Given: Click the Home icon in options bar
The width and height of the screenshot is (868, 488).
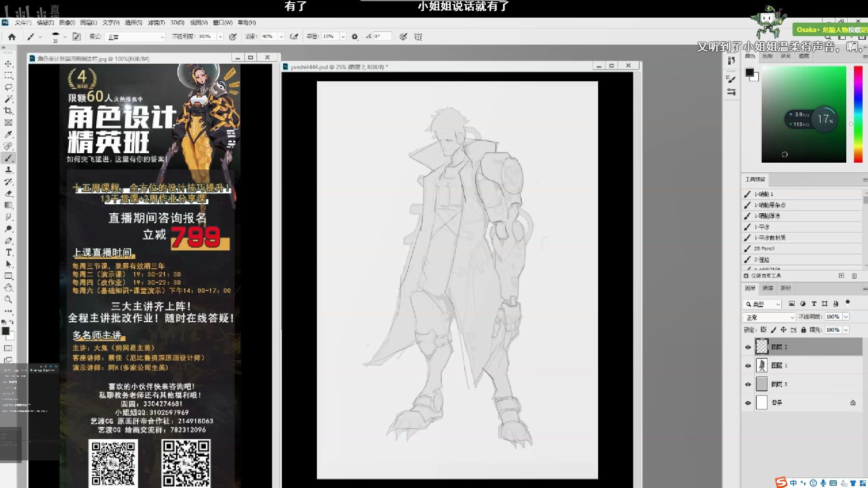Looking at the screenshot, I should (x=12, y=37).
